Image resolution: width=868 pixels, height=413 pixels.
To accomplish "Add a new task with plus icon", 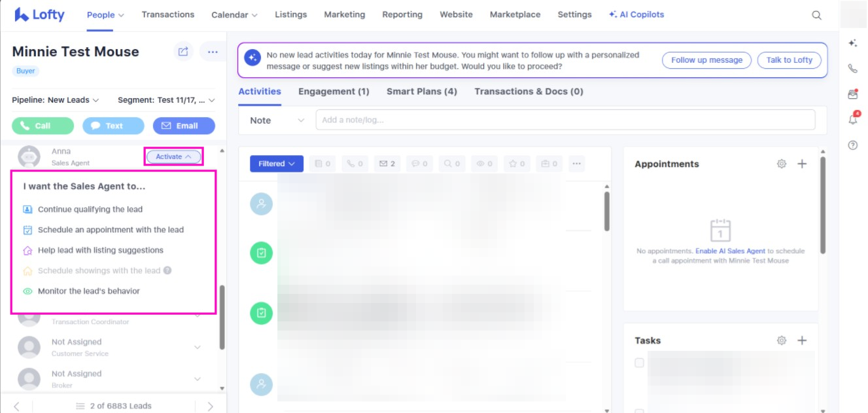I will tap(802, 340).
